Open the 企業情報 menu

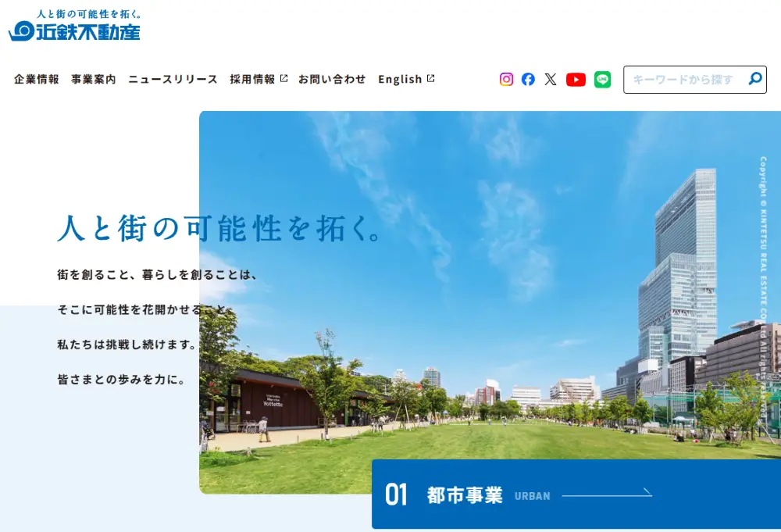coord(37,79)
